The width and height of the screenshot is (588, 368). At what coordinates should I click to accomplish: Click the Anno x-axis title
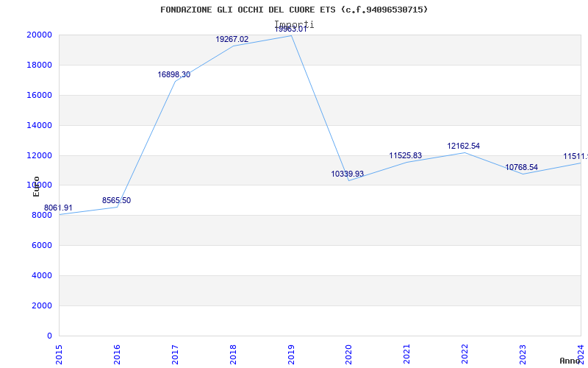(570, 361)
